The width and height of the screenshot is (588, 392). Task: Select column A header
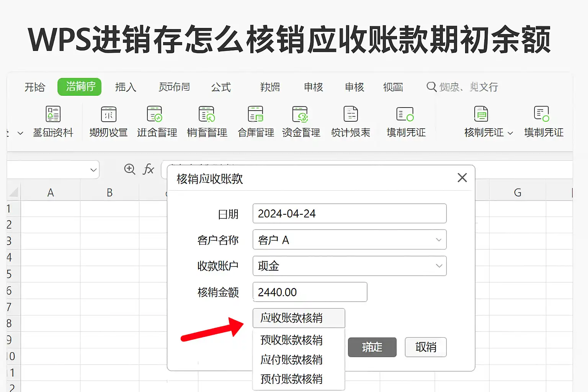(x=51, y=193)
